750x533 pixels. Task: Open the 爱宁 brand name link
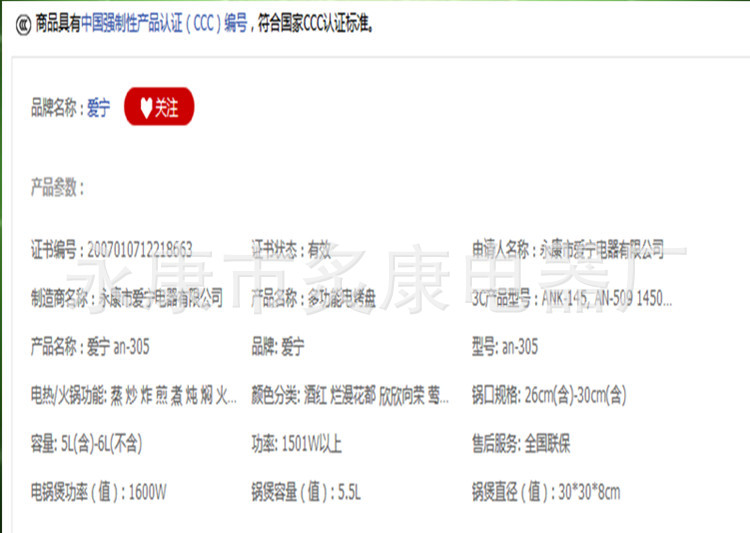pos(99,108)
